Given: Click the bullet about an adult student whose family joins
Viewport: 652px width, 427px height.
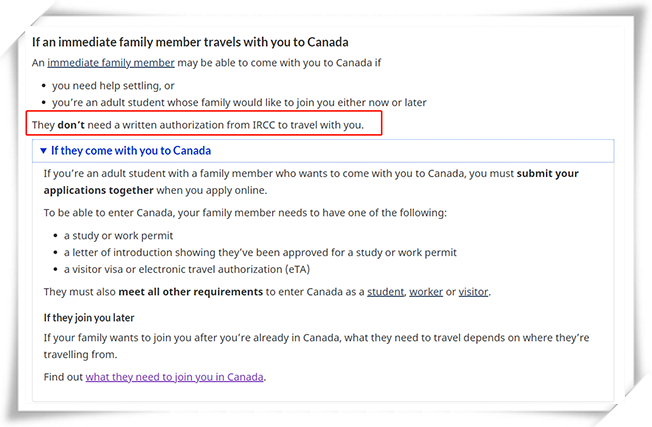Looking at the screenshot, I should click(x=239, y=103).
